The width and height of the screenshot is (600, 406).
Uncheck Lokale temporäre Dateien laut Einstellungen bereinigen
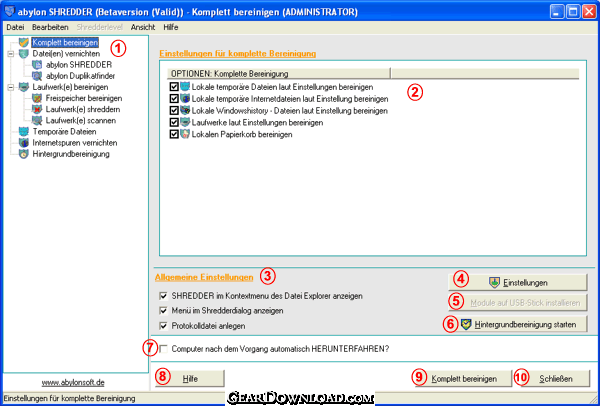[174, 87]
